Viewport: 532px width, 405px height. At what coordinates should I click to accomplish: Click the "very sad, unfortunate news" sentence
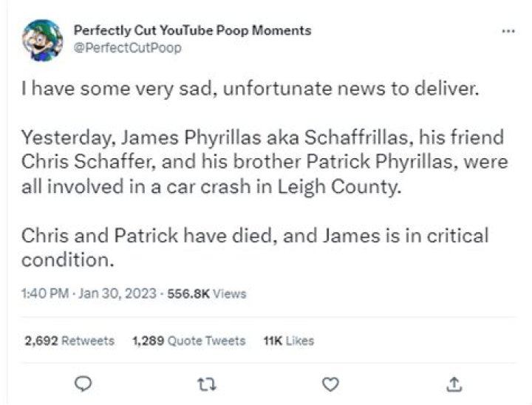pos(250,89)
